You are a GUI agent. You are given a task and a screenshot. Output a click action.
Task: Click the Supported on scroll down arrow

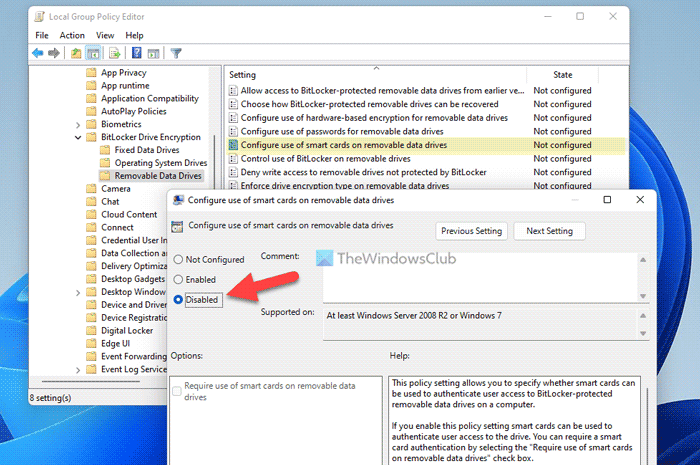[643, 333]
